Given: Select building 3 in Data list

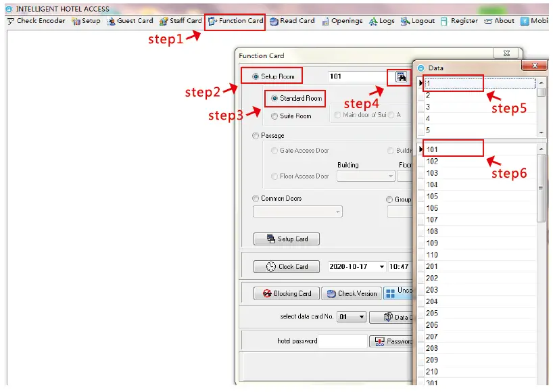Looking at the screenshot, I should pyautogui.click(x=479, y=107).
